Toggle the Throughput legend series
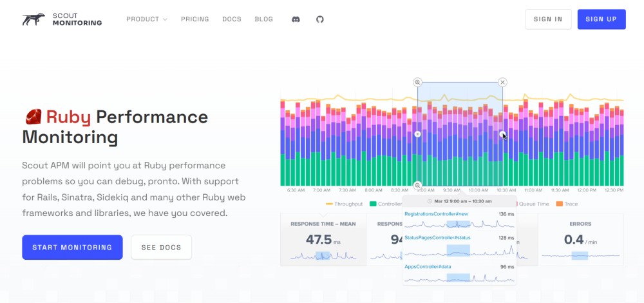The height and width of the screenshot is (303, 644). click(345, 204)
